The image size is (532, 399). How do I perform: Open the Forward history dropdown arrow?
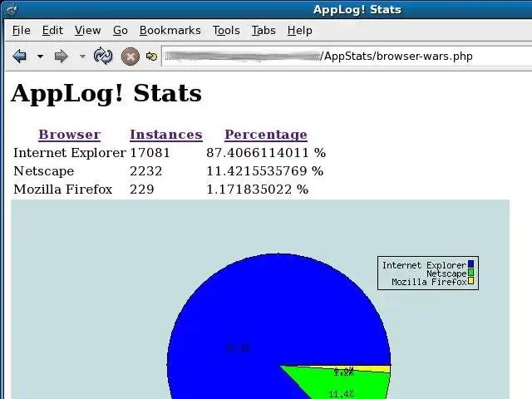(82, 57)
